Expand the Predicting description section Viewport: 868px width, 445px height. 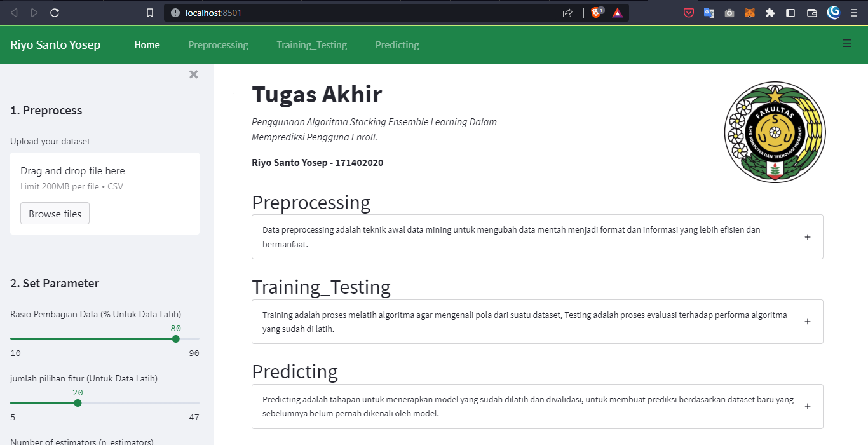point(807,406)
